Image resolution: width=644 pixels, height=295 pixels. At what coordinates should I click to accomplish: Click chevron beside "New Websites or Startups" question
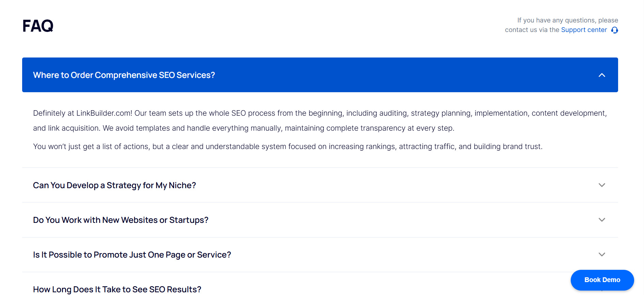[602, 220]
